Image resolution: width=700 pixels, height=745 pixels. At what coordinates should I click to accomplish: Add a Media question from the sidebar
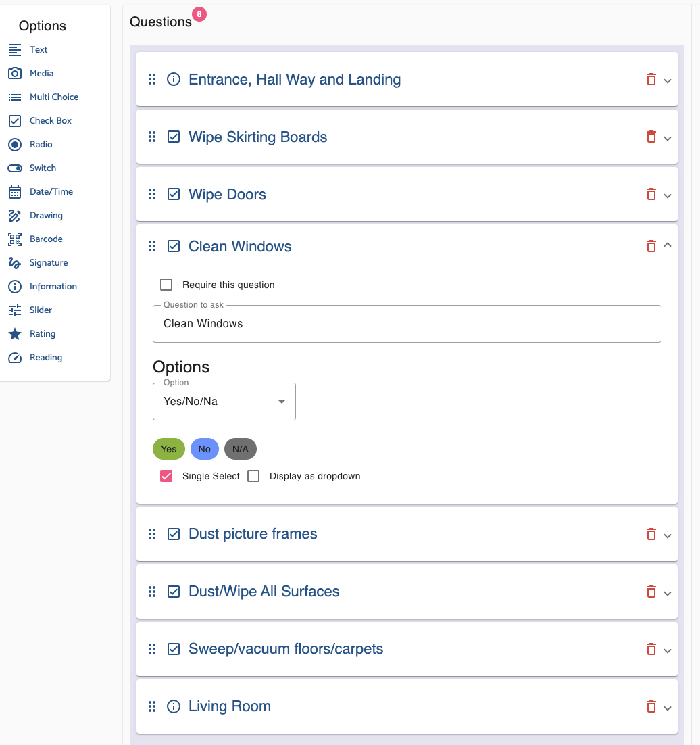(x=42, y=73)
